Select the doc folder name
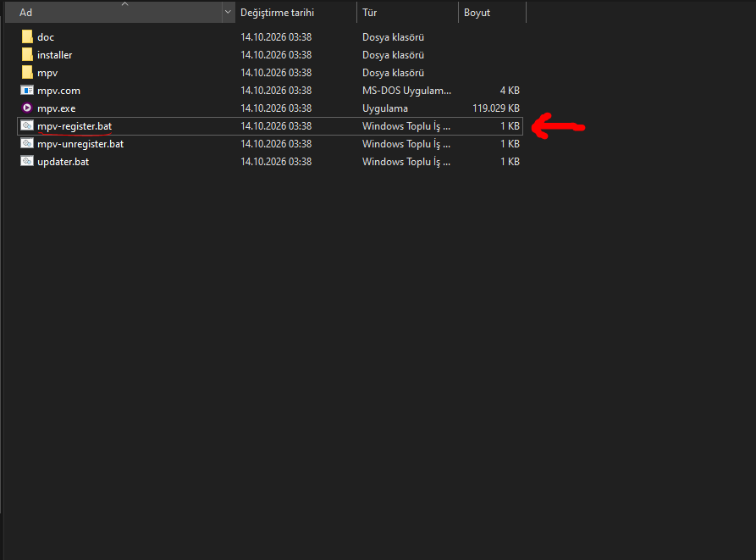 pos(46,37)
